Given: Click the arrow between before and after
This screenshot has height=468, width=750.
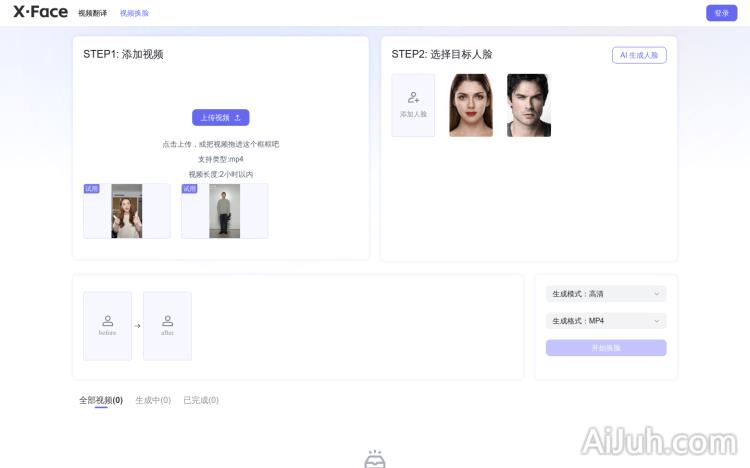Looking at the screenshot, I should coord(137,326).
